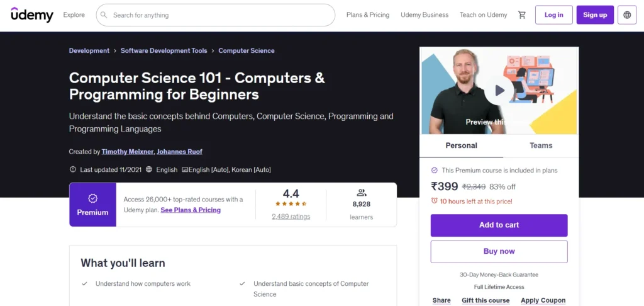This screenshot has width=644, height=306.
Task: Click the Apply Coupon link
Action: 543,300
